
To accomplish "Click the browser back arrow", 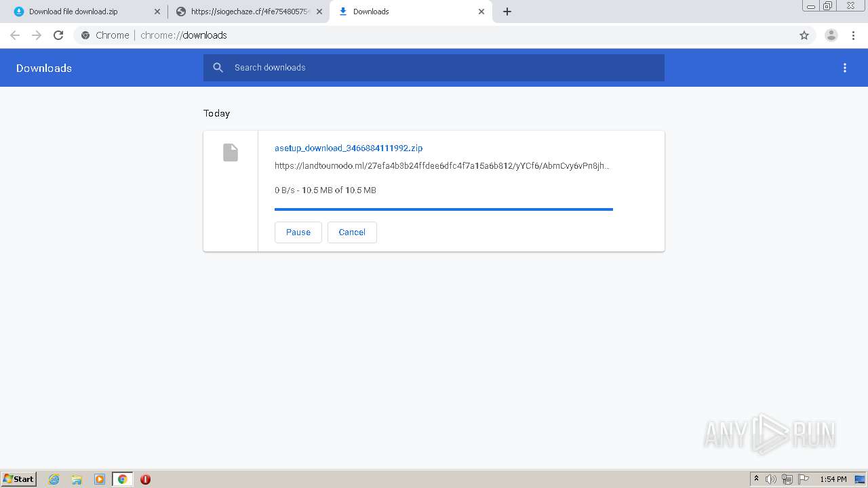I will [x=15, y=35].
